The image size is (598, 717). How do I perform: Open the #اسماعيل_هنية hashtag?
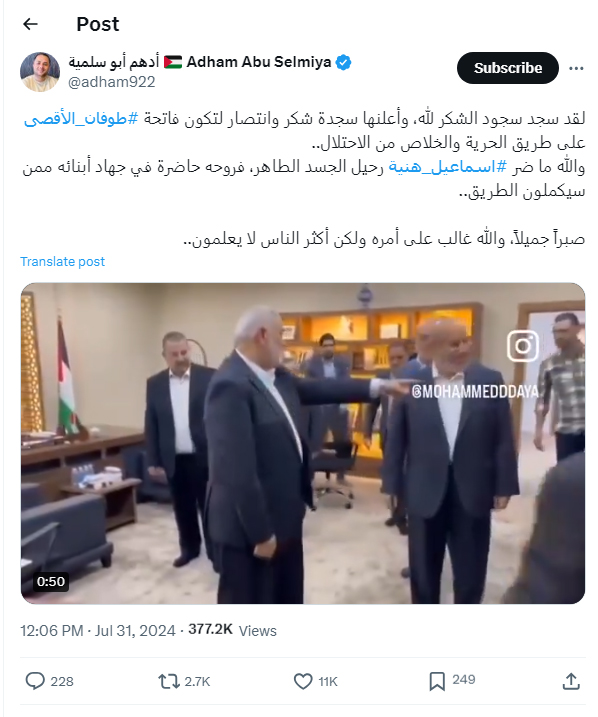pyautogui.click(x=447, y=167)
